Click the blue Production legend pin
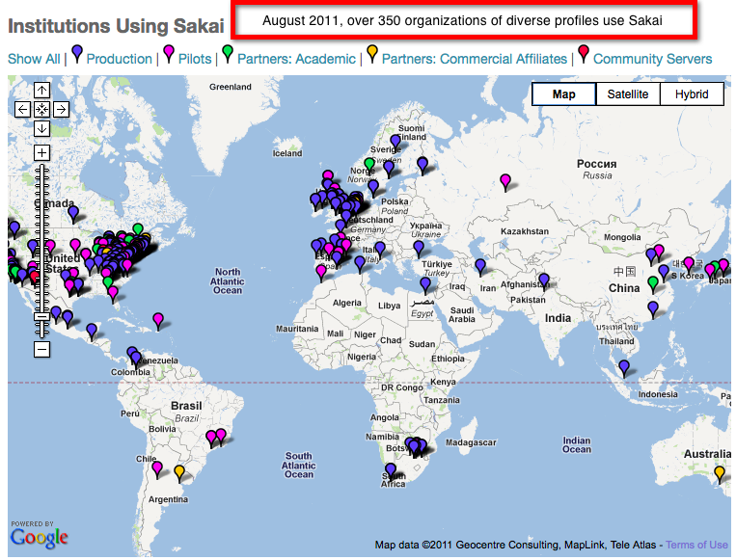The width and height of the screenshot is (736, 560). pos(77,52)
